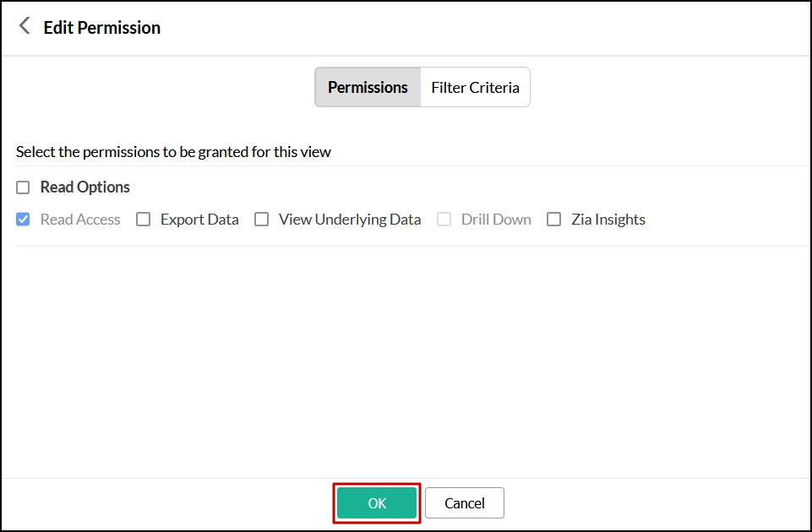Select the Export Data label text

pos(199,220)
